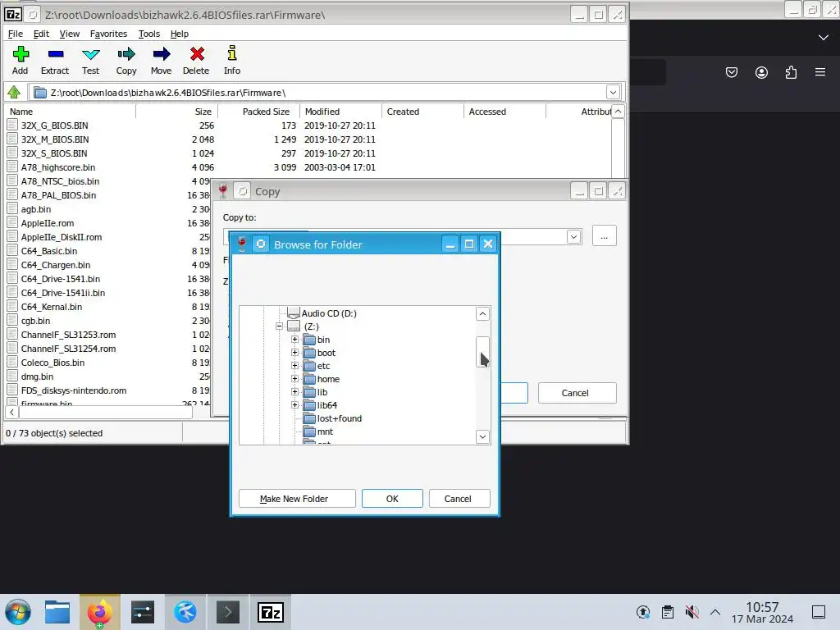Select file AppleIIe.rom
Image resolution: width=840 pixels, height=630 pixels.
click(x=47, y=223)
